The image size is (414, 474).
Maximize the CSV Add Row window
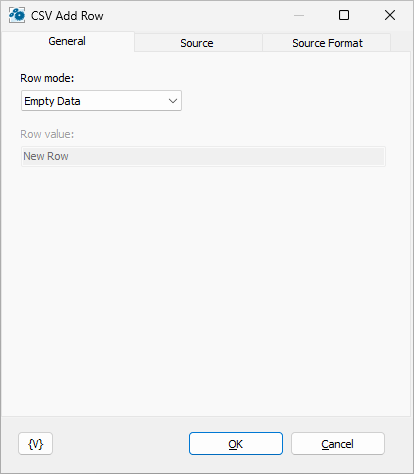(x=344, y=15)
